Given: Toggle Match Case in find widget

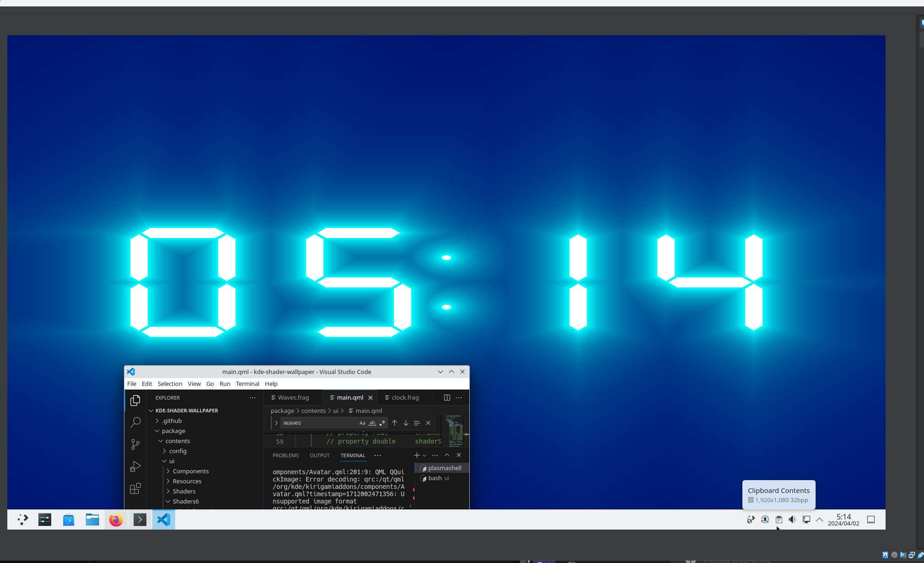Looking at the screenshot, I should pos(362,423).
